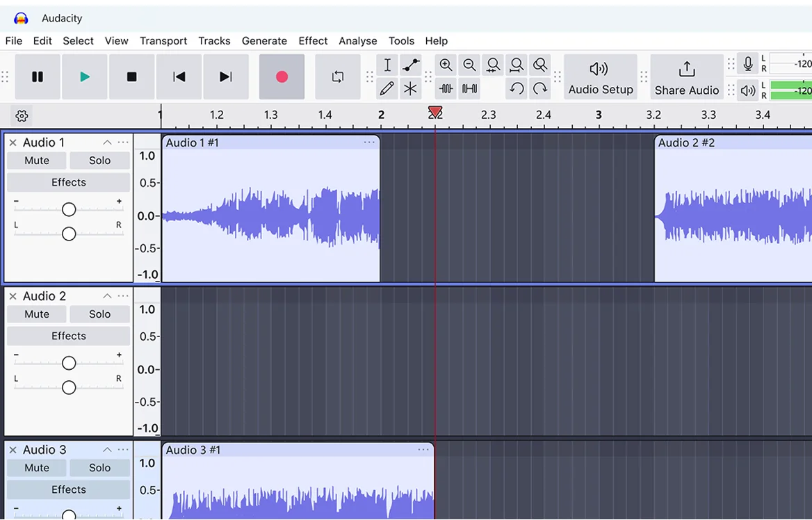
Task: Click the Zoom In icon
Action: click(x=446, y=65)
